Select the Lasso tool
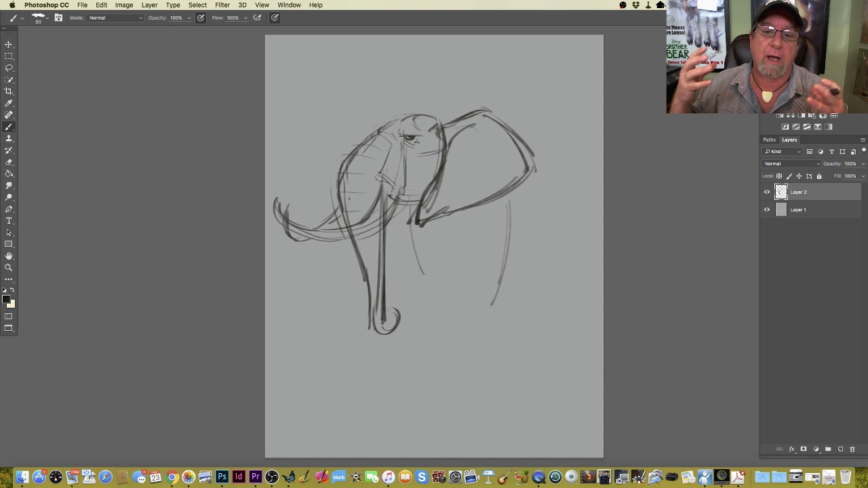Screen dimensions: 868x488 point(9,68)
